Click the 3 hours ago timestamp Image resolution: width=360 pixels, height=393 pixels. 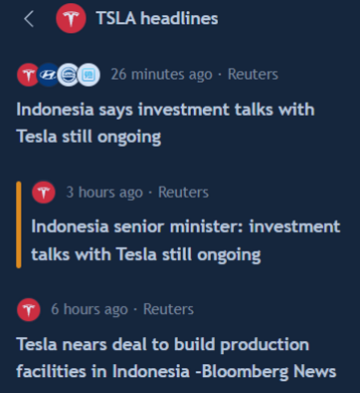[x=105, y=193]
